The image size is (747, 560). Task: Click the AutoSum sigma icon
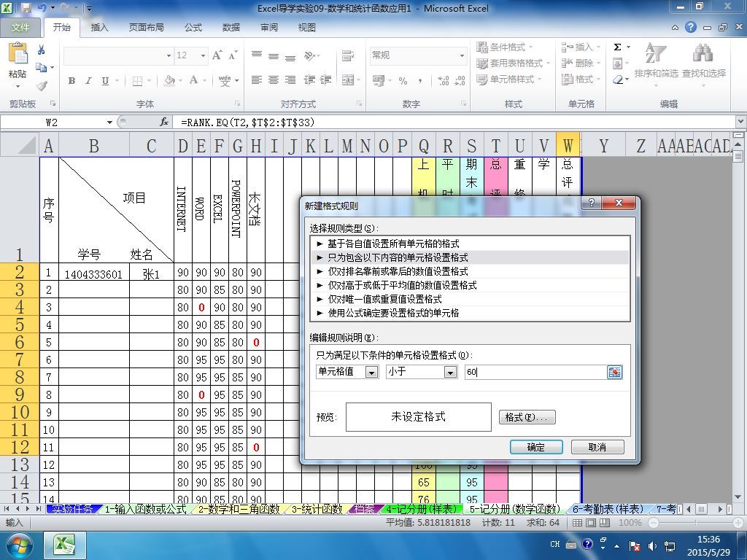pyautogui.click(x=617, y=47)
